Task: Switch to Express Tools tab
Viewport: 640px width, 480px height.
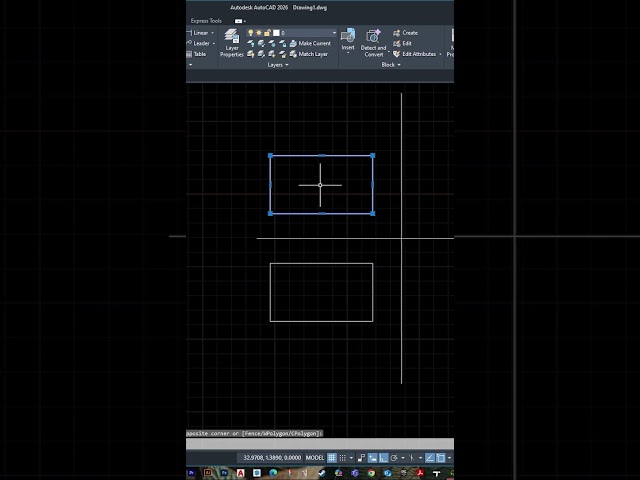Action: 206,20
